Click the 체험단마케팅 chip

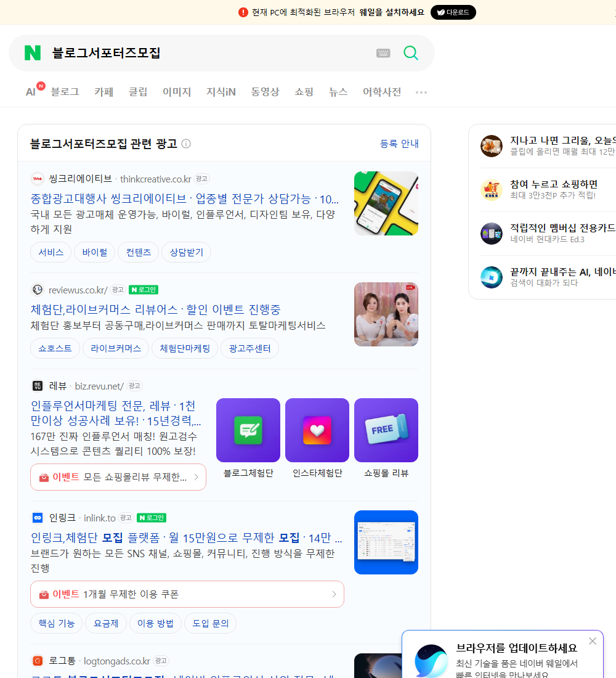185,348
